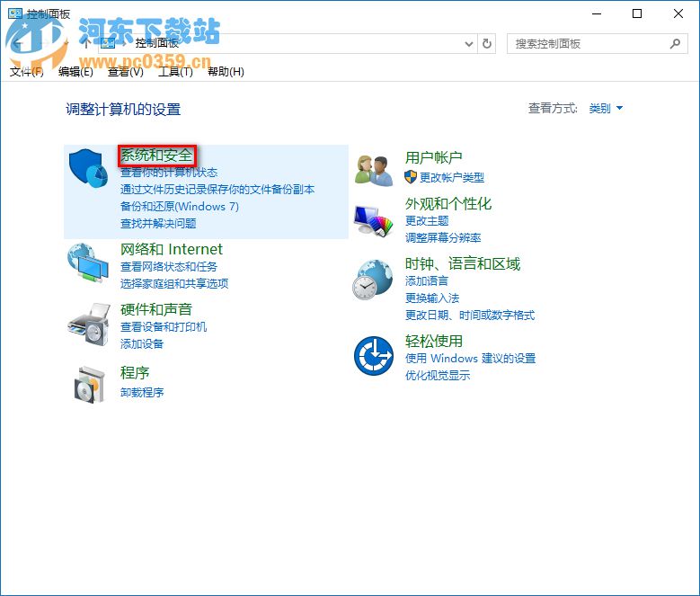Click 查看设备和打印机 link
Image resolution: width=700 pixels, height=596 pixels.
coord(164,327)
